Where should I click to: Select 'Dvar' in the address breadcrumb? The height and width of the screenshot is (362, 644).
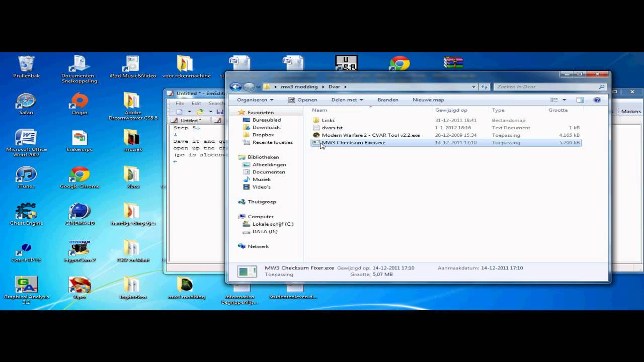[334, 86]
